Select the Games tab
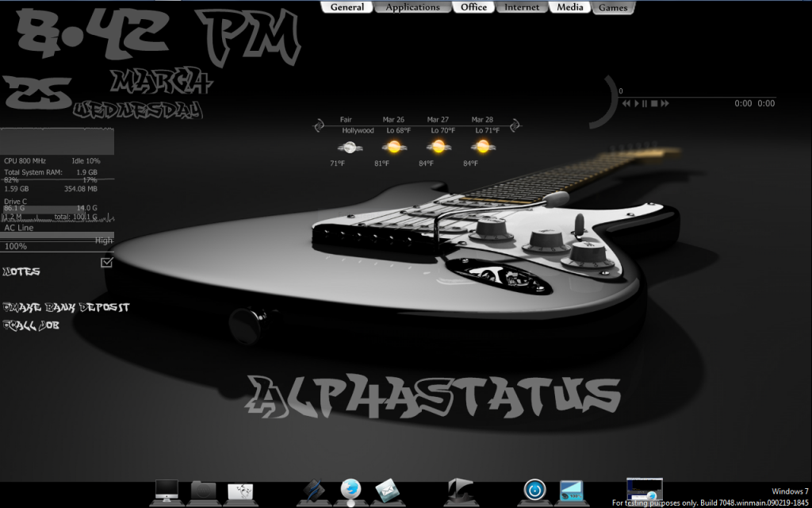The width and height of the screenshot is (812, 508). pyautogui.click(x=613, y=8)
